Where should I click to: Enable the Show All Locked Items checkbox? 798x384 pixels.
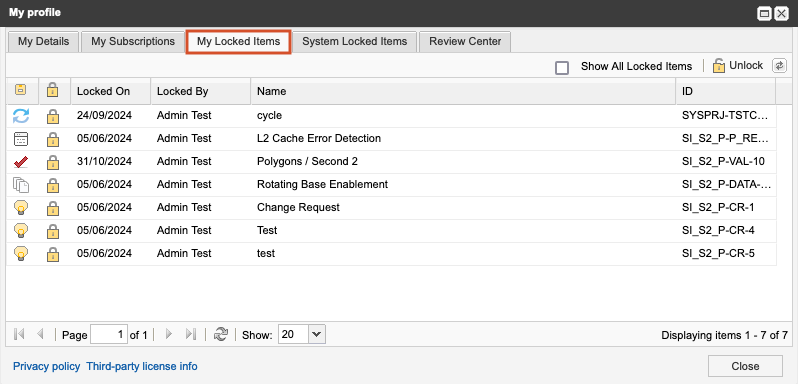tap(562, 67)
